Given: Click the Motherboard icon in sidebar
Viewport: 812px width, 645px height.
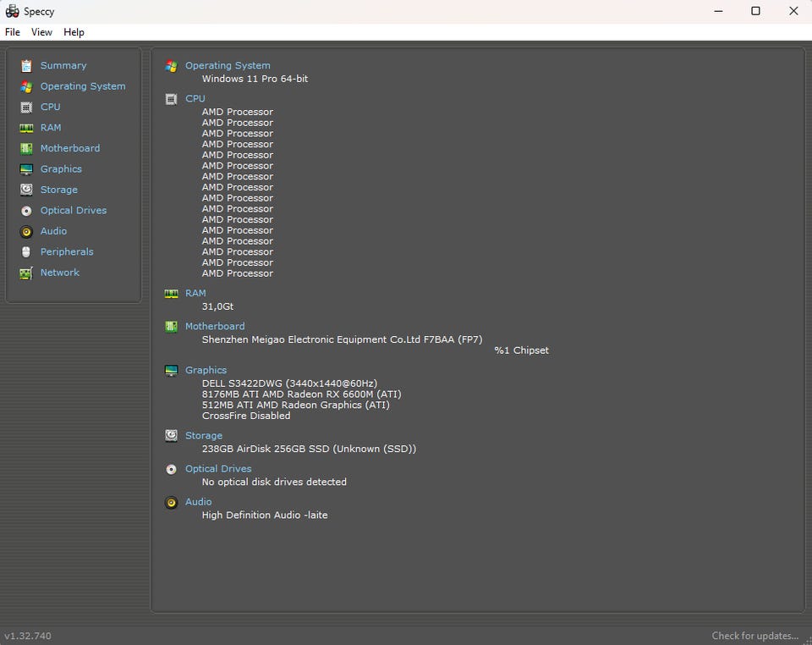Looking at the screenshot, I should click(26, 149).
